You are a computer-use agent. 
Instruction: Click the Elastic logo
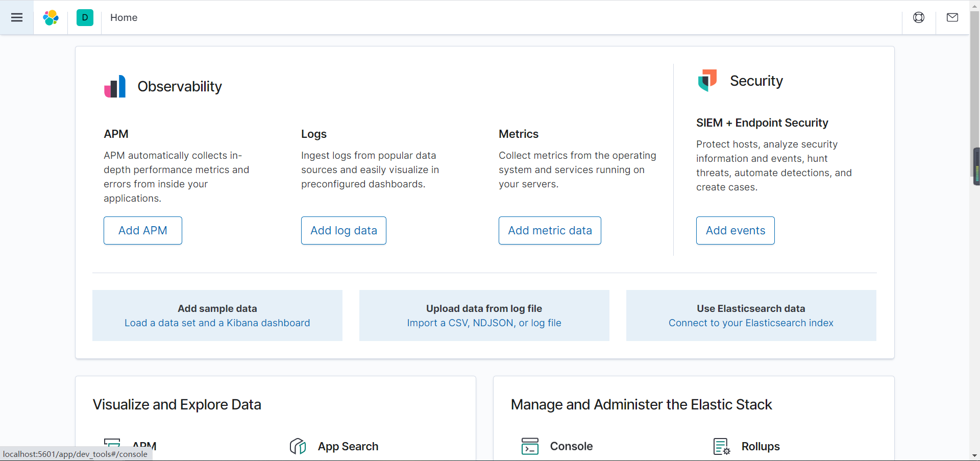51,17
